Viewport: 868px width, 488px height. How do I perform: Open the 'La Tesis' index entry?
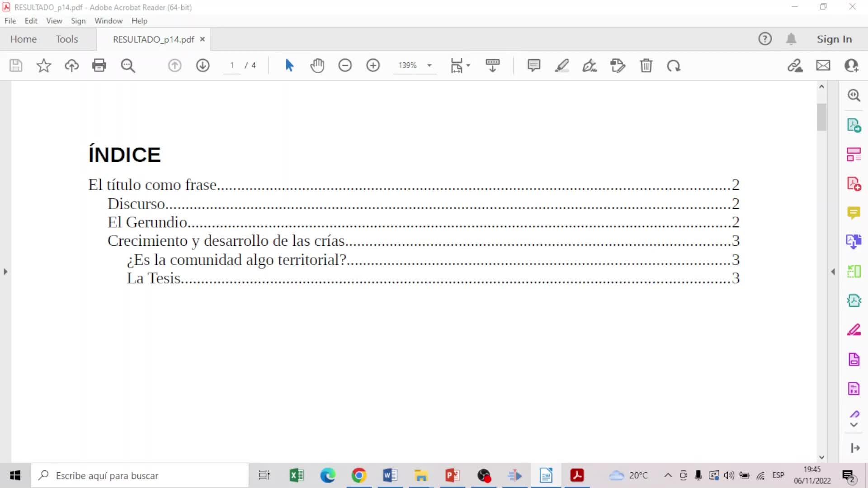[154, 278]
